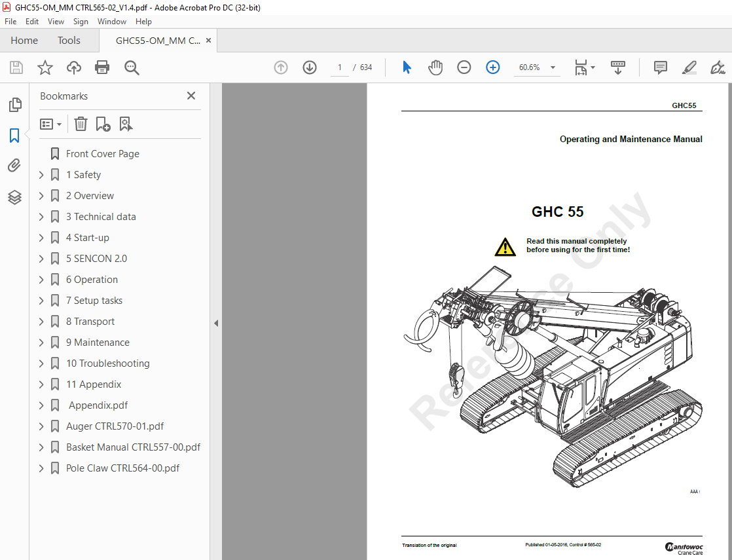Close the Bookmarks panel
732x560 pixels.
point(191,96)
